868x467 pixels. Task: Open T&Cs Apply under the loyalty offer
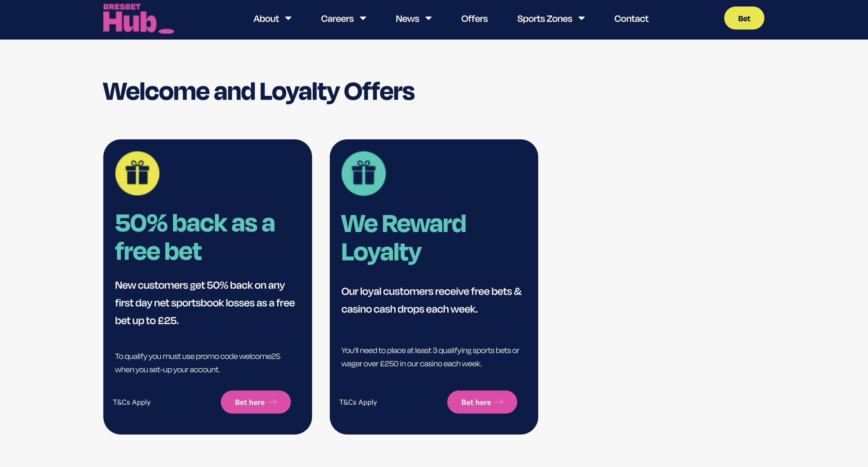point(358,402)
